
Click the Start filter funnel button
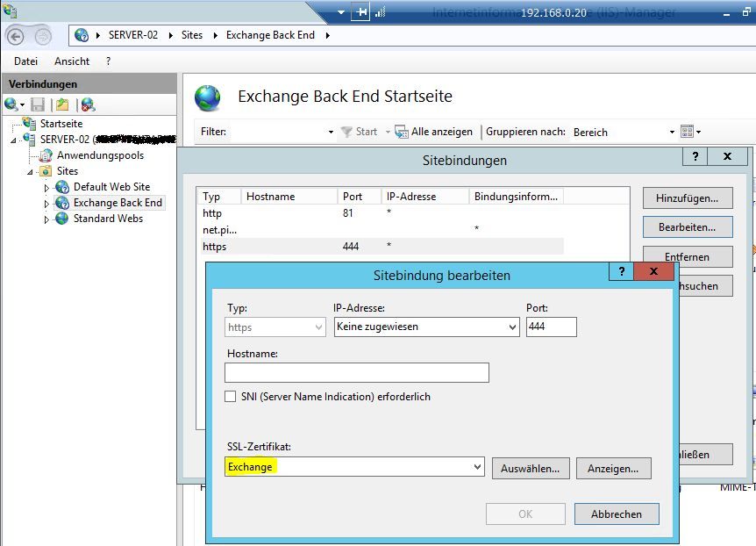[359, 132]
